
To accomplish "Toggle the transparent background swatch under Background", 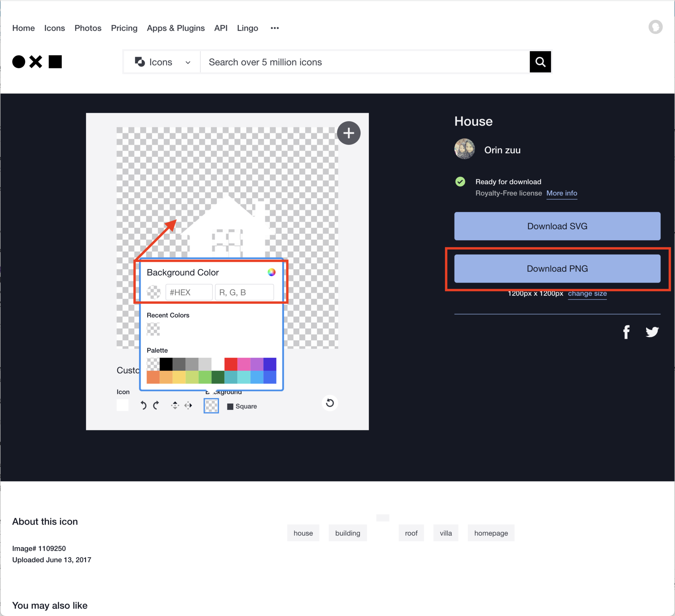I will coord(211,406).
